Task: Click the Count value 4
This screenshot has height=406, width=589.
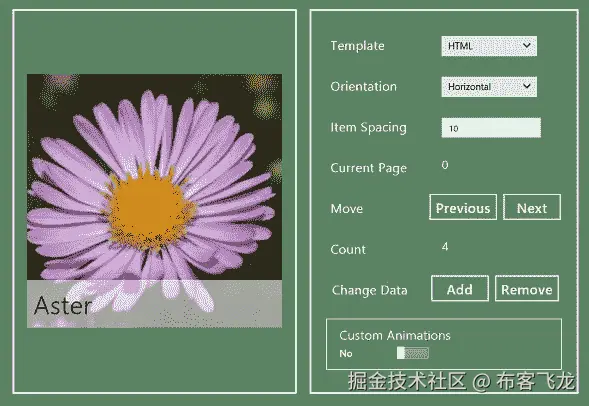Action: (445, 246)
